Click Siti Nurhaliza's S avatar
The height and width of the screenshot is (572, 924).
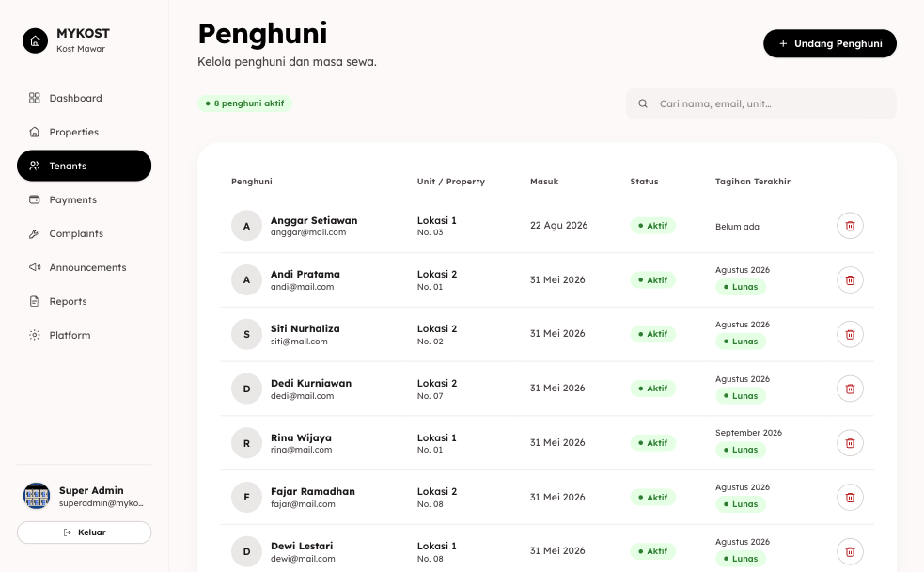pos(246,334)
